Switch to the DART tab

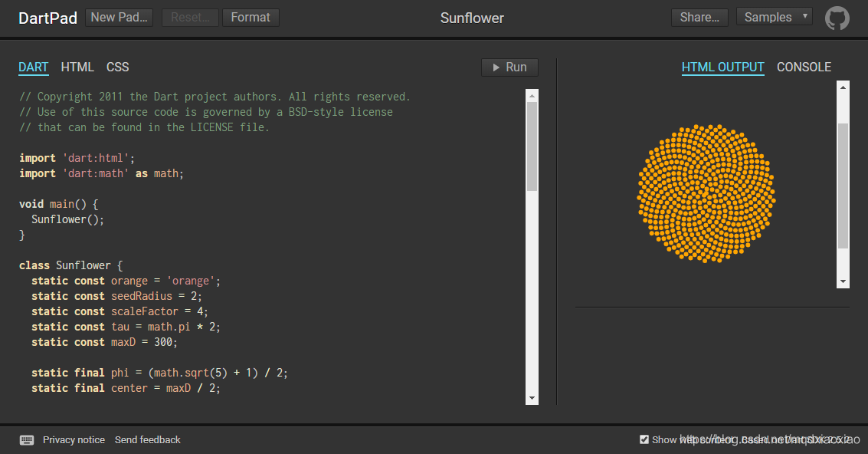point(33,67)
